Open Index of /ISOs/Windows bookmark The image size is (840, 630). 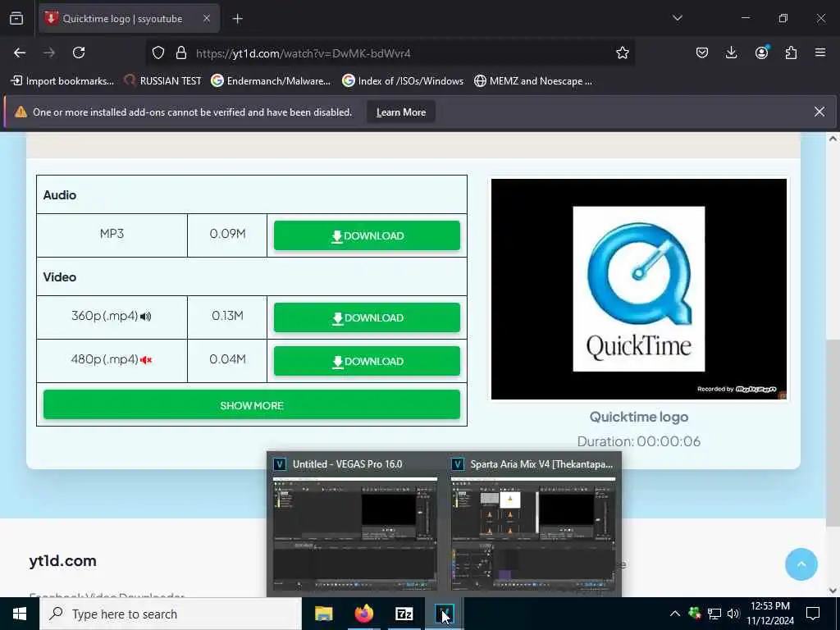tap(403, 81)
